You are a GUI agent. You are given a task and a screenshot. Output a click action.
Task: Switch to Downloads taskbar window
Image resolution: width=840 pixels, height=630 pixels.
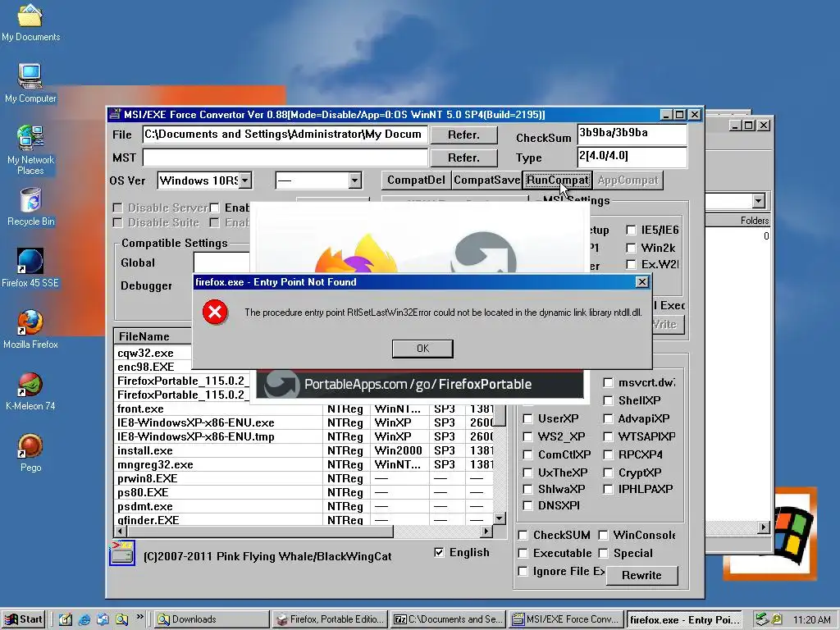211,619
